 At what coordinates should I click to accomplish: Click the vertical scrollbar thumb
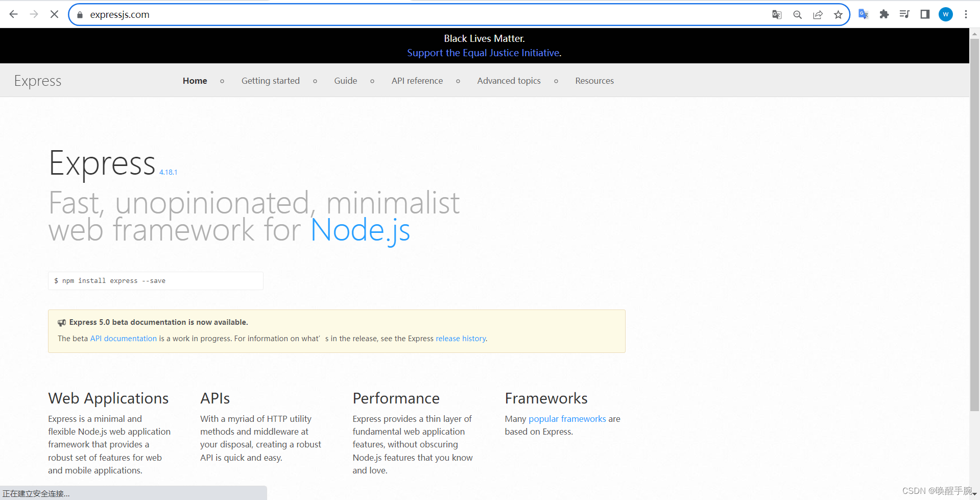coord(974,225)
